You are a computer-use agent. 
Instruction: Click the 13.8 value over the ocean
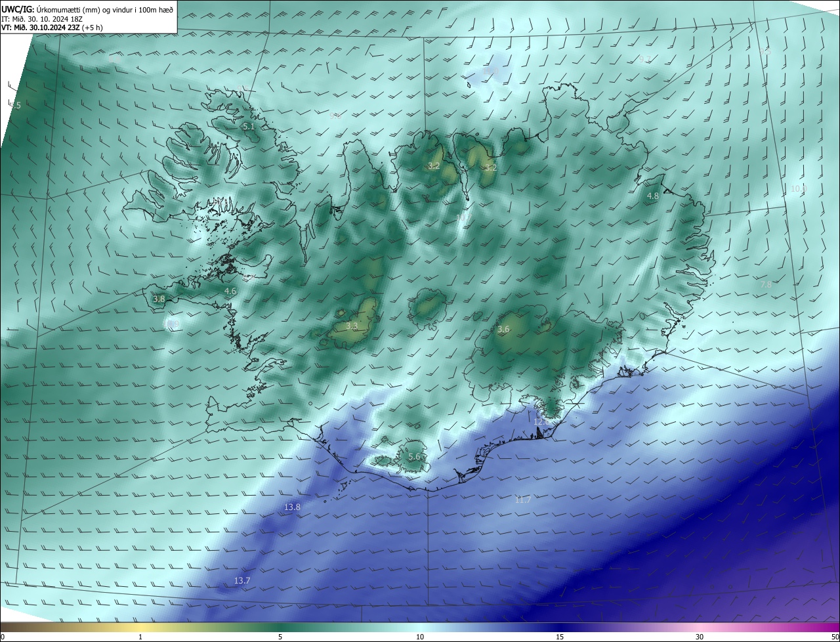tap(292, 507)
